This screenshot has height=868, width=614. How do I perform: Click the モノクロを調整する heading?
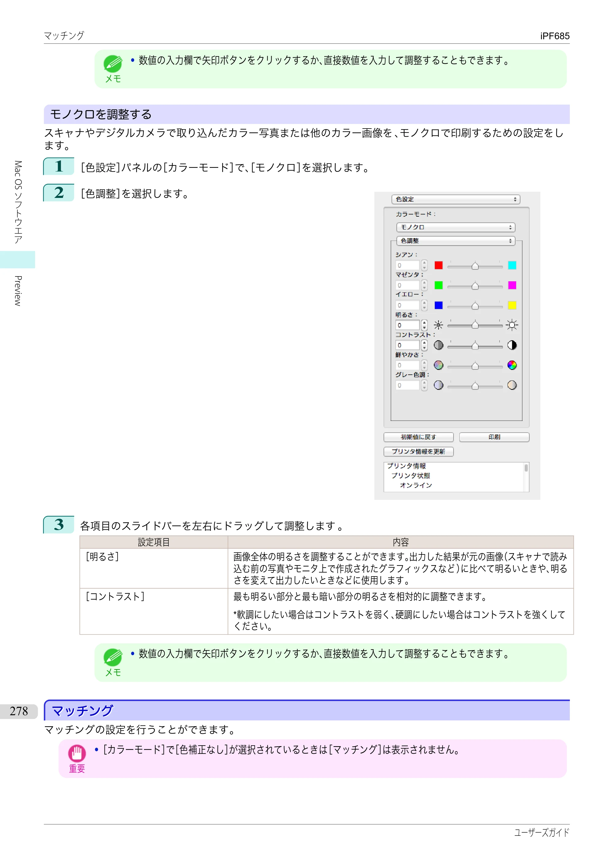pyautogui.click(x=101, y=114)
